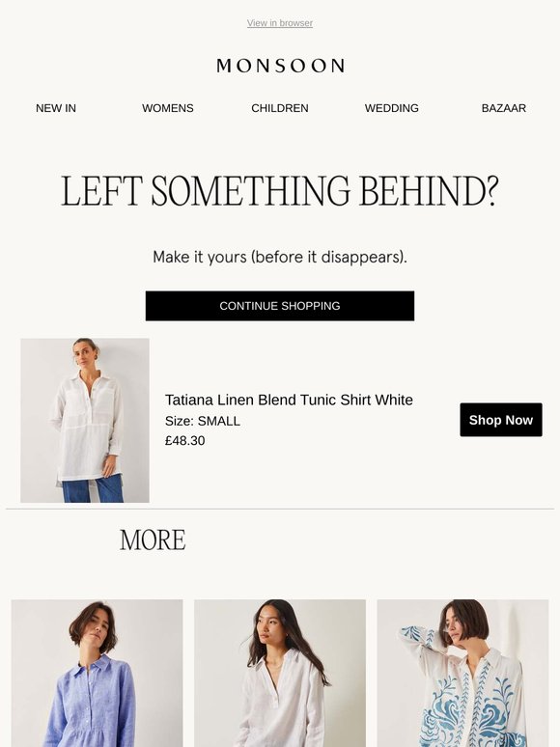Viewport: 560px width, 747px height.
Task: Open the WEDDING category
Action: pos(392,108)
